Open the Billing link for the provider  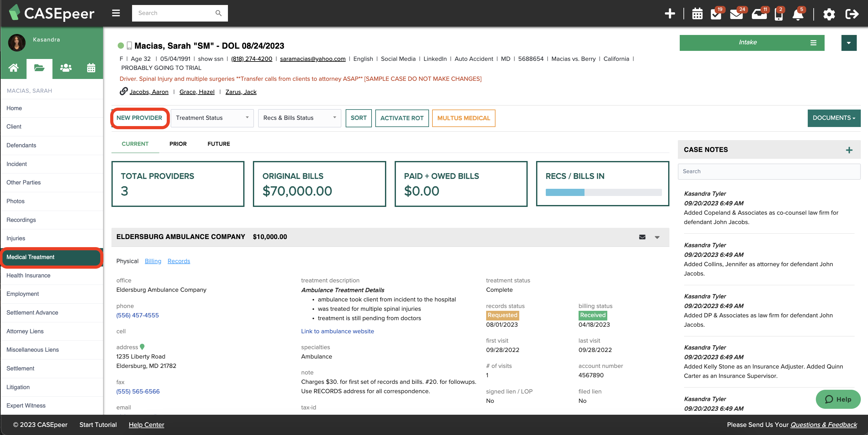(x=153, y=261)
